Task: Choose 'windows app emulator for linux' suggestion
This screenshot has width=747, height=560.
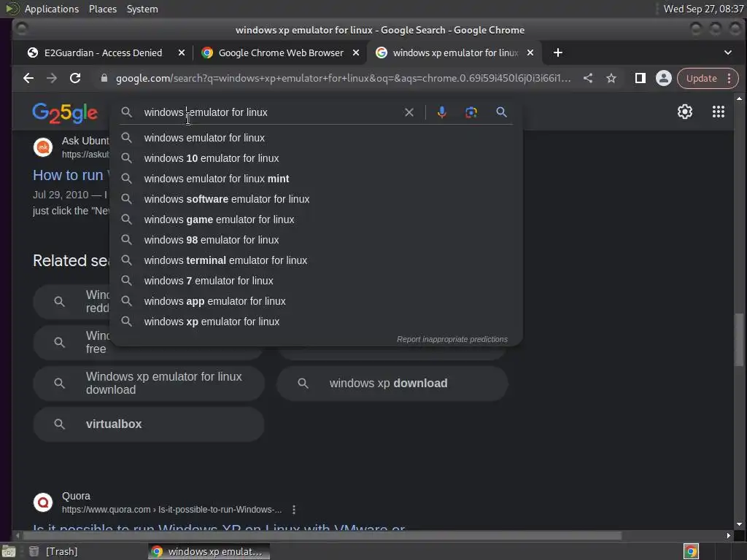Action: (317, 301)
